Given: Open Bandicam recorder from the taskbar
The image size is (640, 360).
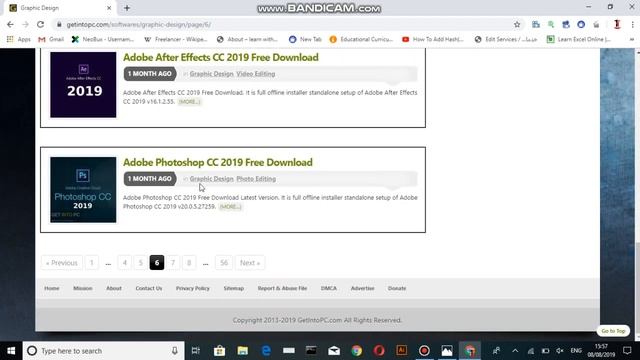Looking at the screenshot, I should click(424, 351).
